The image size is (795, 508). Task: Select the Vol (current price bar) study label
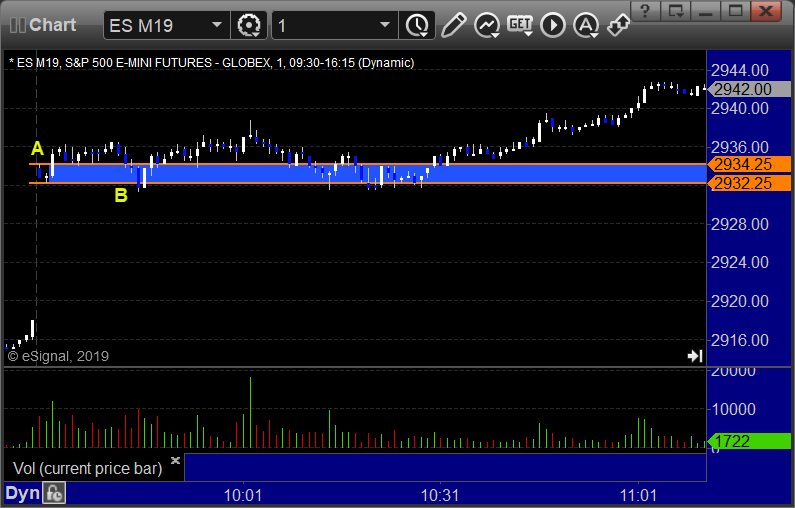pos(87,468)
